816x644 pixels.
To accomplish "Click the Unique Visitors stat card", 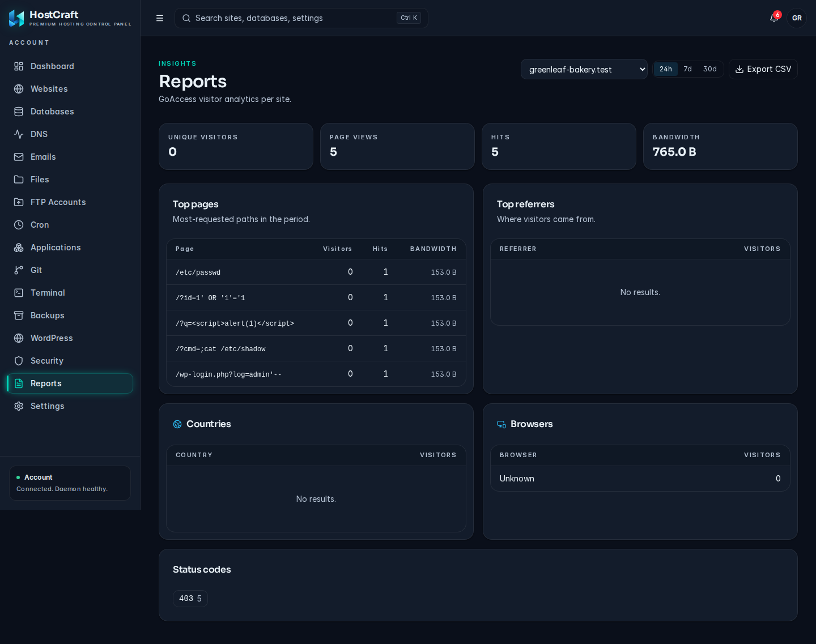I will pos(236,146).
